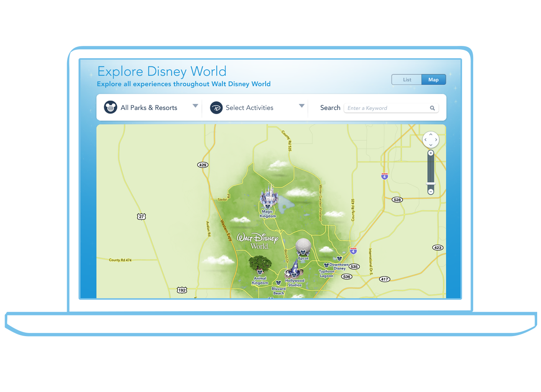Click the Hollywood Studios label
This screenshot has height=392, width=541.
point(295,283)
